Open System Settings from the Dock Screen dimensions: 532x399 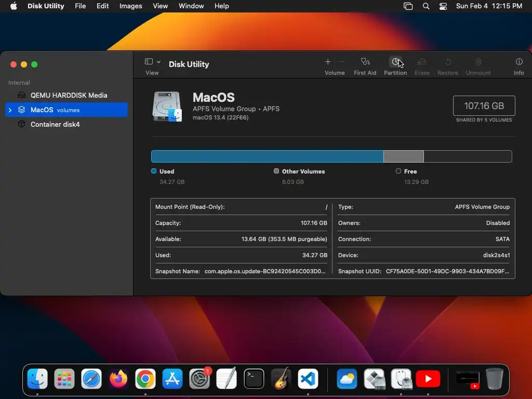[x=199, y=379]
